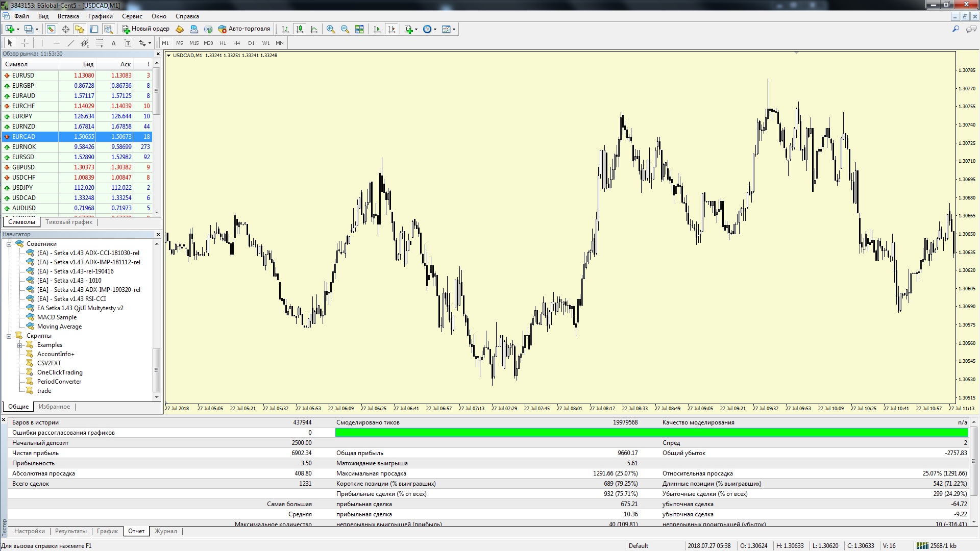Select the trendline drawing tool

70,43
